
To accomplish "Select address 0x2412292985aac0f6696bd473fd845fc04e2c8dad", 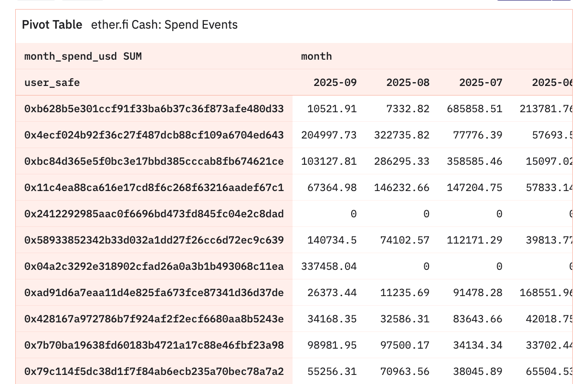I will coord(154,214).
